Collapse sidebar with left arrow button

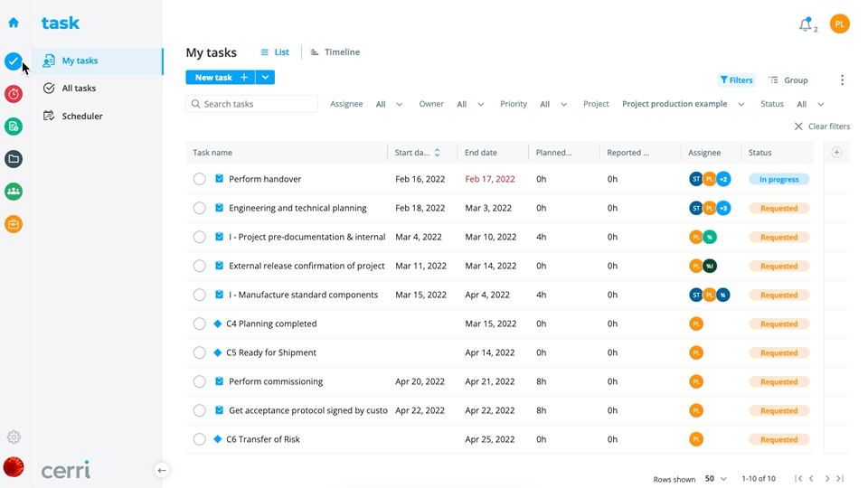click(x=162, y=470)
